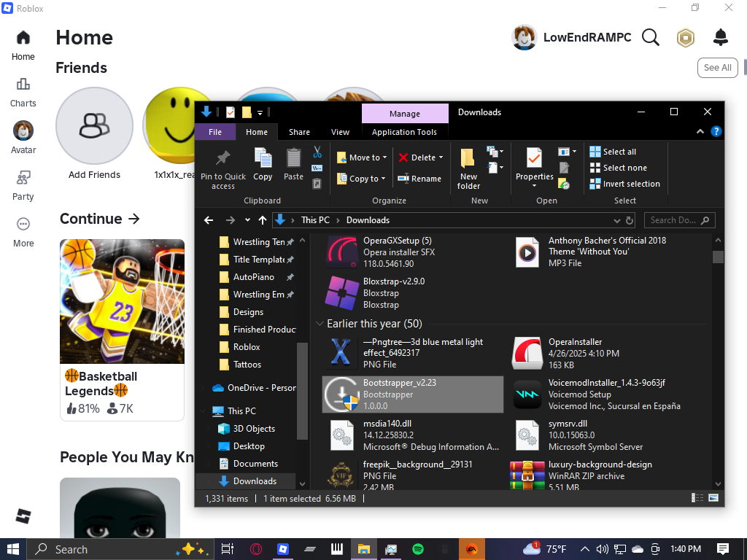
Task: Open the Copy to dropdown
Action: (x=362, y=179)
